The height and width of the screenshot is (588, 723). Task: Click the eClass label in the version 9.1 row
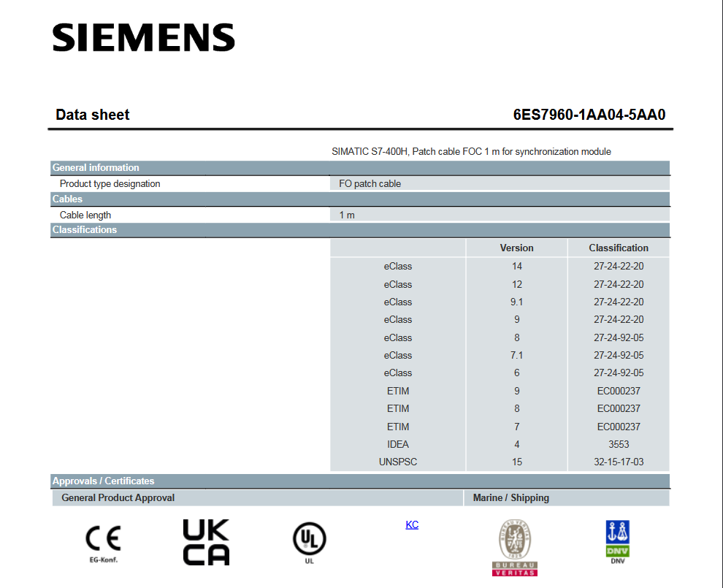(x=398, y=302)
